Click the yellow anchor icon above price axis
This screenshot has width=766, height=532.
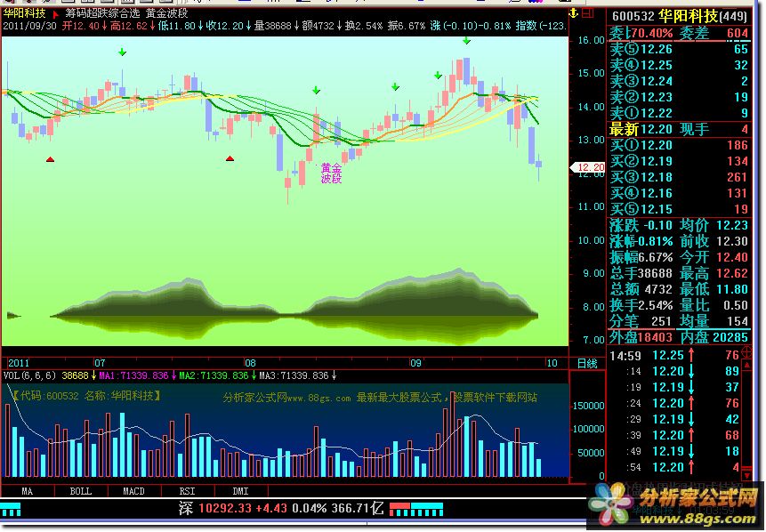point(574,13)
